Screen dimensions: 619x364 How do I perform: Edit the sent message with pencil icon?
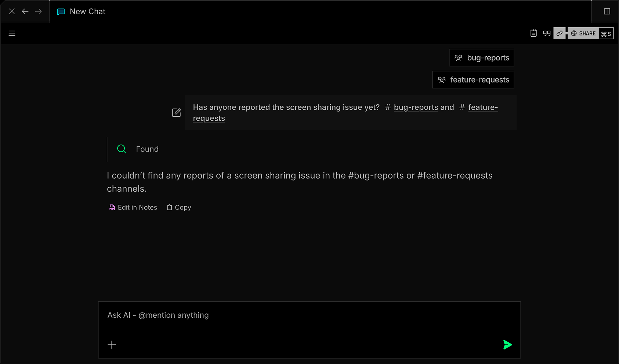tap(176, 113)
